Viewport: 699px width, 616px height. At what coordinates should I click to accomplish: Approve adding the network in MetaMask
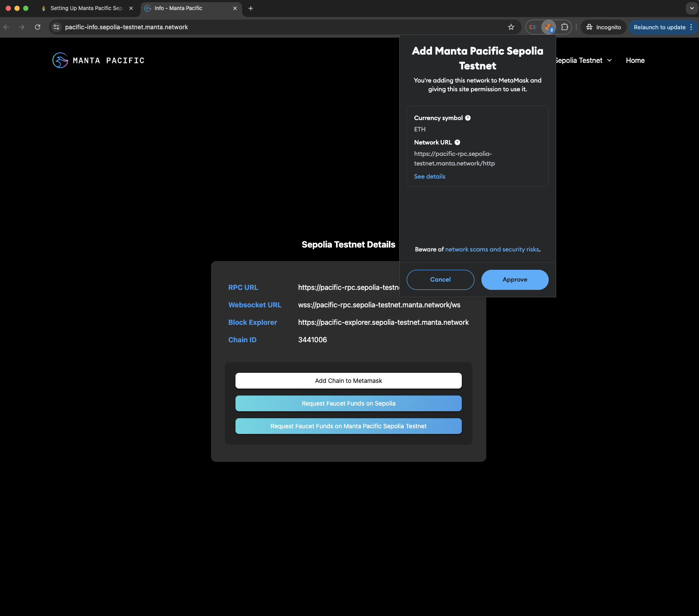(x=515, y=279)
